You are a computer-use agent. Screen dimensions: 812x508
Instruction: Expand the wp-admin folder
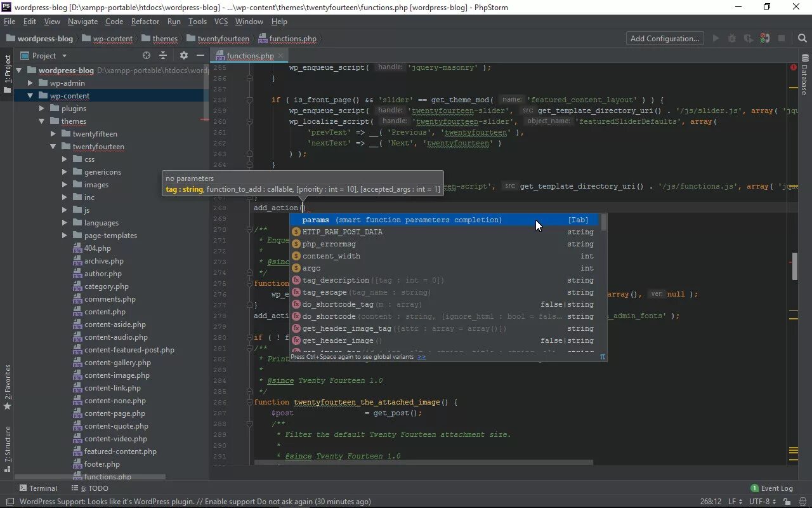(30, 83)
